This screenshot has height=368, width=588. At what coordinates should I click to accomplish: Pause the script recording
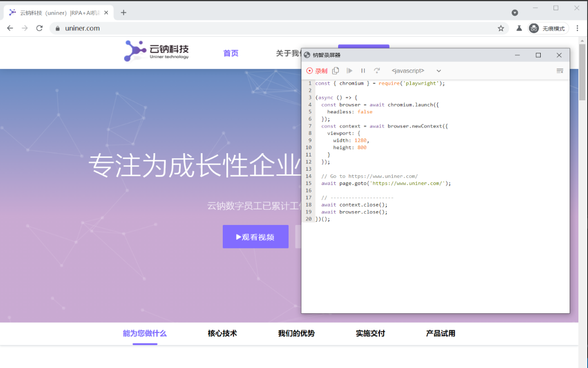tap(363, 70)
